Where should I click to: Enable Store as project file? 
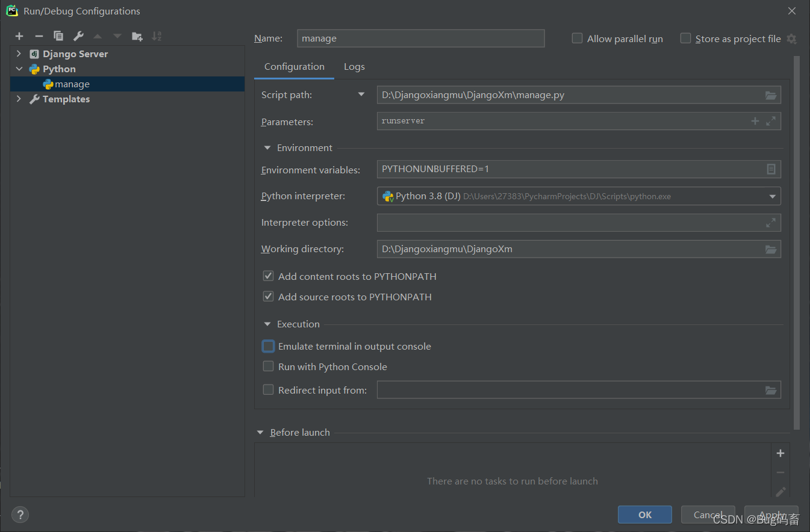tap(685, 39)
